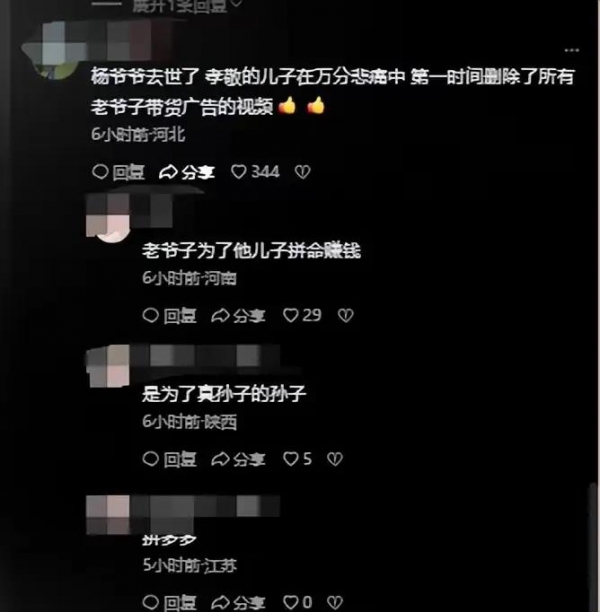Reply to the 杨爷爷去世了 comment
The width and height of the screenshot is (600, 612).
(118, 172)
